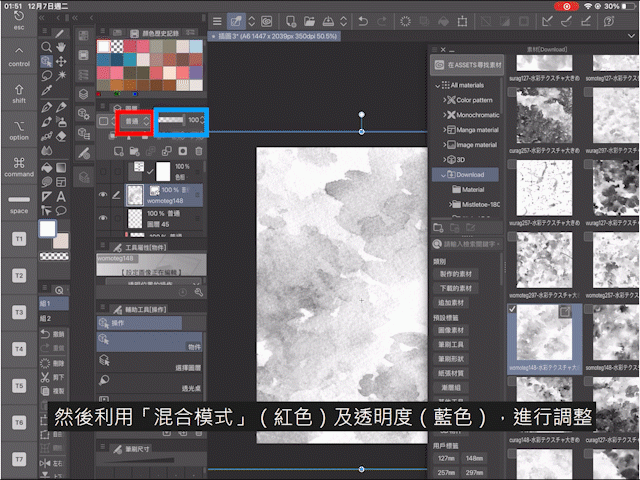This screenshot has width=640, height=480.
Task: Show the hidden color correction layer at top
Action: 103,172
